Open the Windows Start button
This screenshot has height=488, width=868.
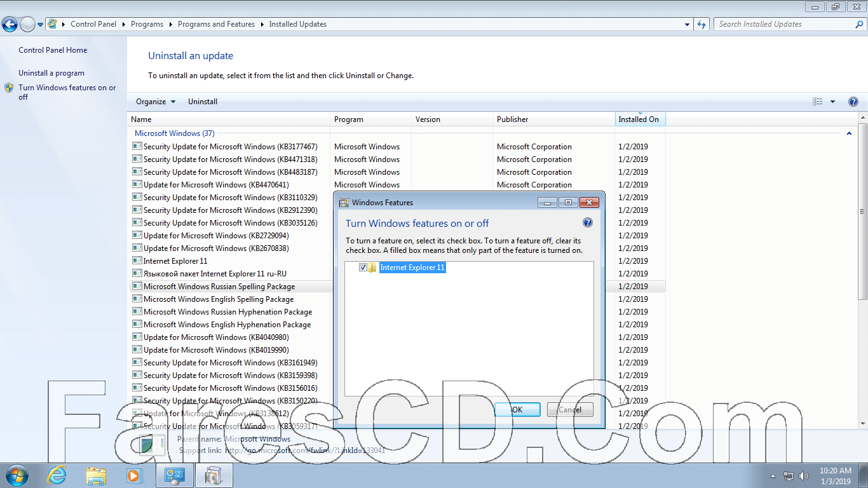16,475
